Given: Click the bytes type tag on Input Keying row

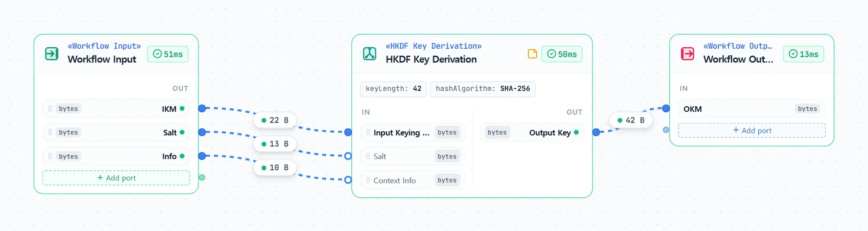Looking at the screenshot, I should click(x=447, y=132).
